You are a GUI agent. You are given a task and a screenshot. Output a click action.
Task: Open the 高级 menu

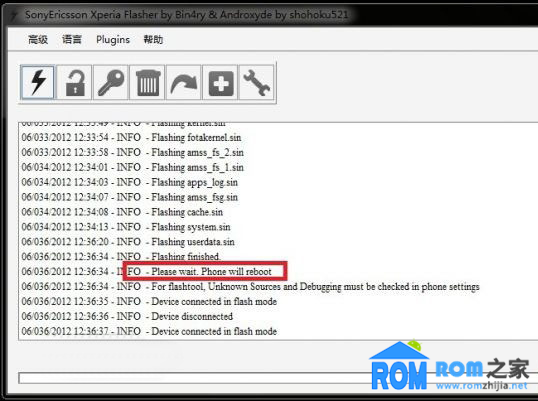[38, 39]
